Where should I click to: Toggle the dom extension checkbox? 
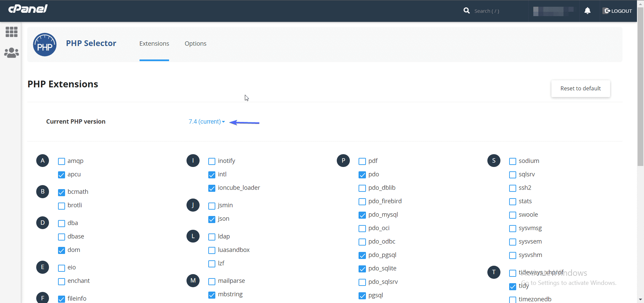[x=61, y=250]
